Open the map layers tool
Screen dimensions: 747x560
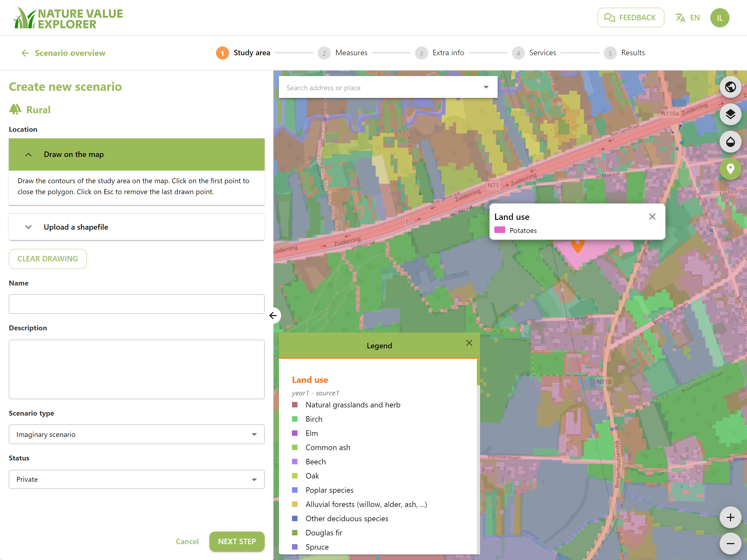(x=730, y=114)
